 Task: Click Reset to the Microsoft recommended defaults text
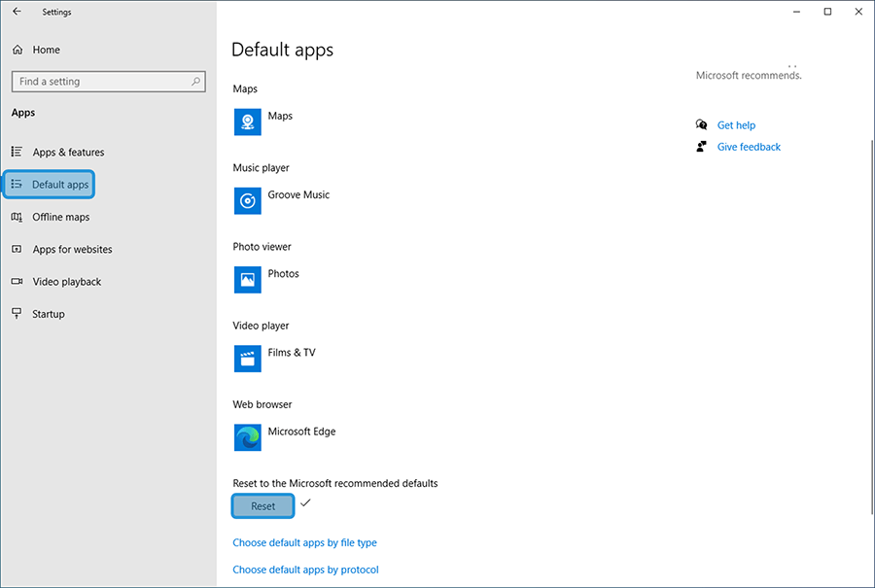(335, 483)
